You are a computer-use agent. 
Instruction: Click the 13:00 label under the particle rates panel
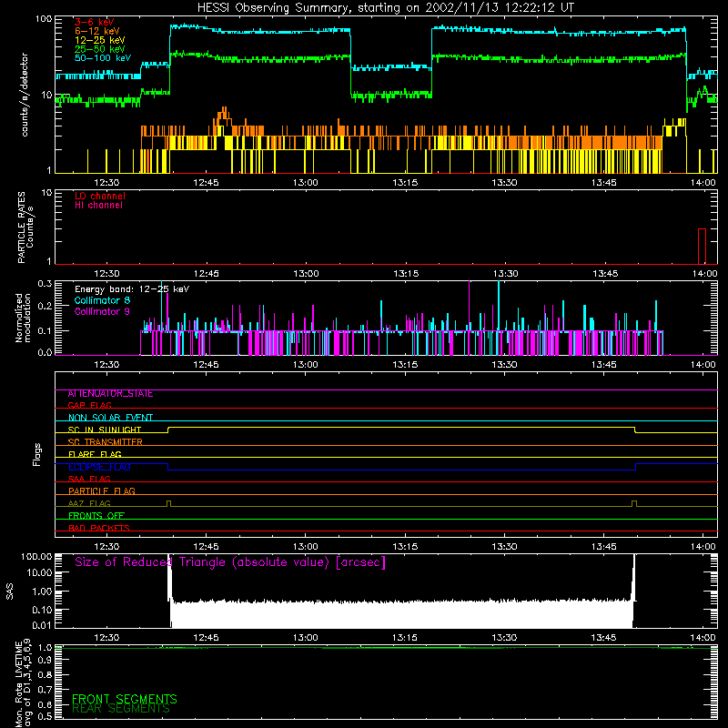[x=306, y=274]
